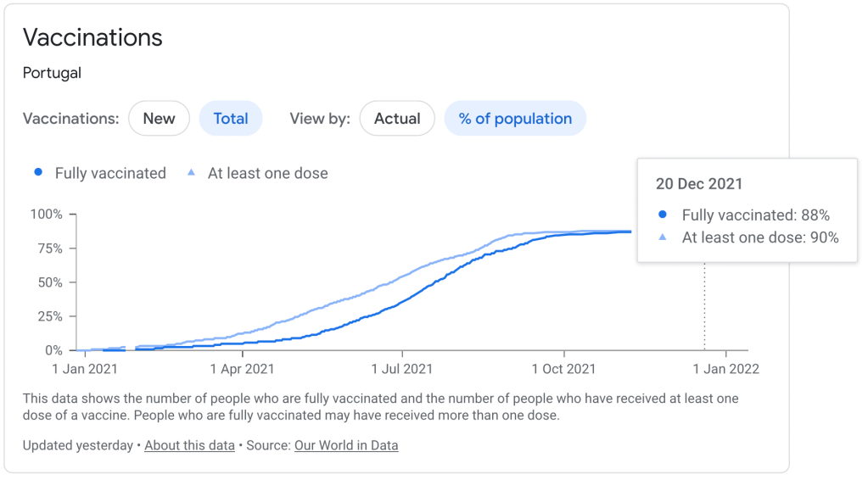The width and height of the screenshot is (868, 480).
Task: Open the Our World in Data source link
Action: (346, 445)
